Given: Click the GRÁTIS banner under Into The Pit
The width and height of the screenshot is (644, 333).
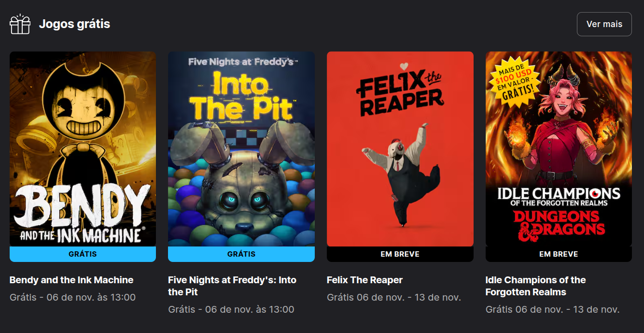Looking at the screenshot, I should pos(241,254).
